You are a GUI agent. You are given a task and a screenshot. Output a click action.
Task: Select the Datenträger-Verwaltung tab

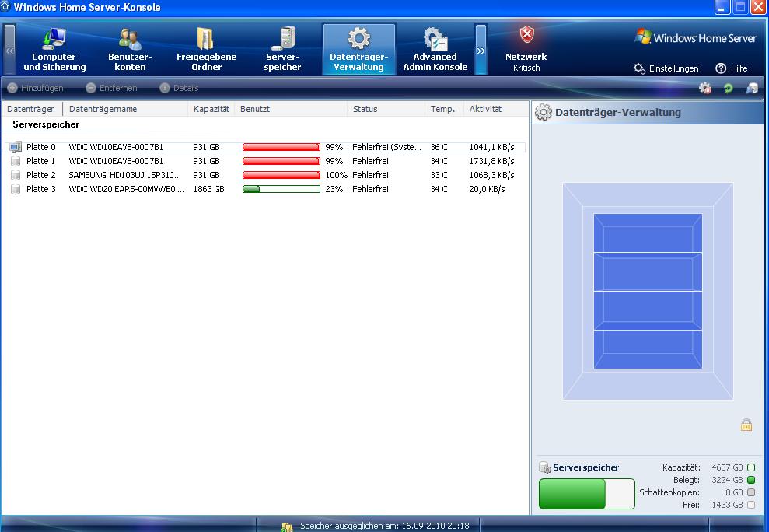359,50
